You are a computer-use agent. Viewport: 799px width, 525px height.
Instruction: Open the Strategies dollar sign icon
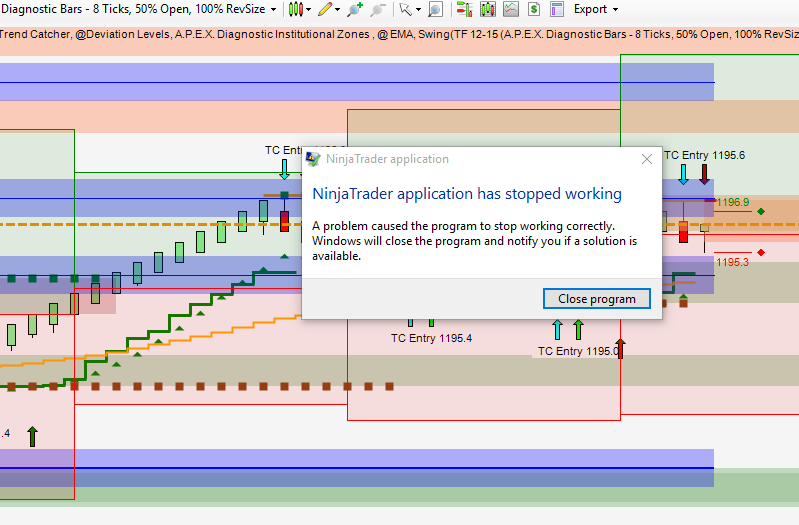[534, 9]
